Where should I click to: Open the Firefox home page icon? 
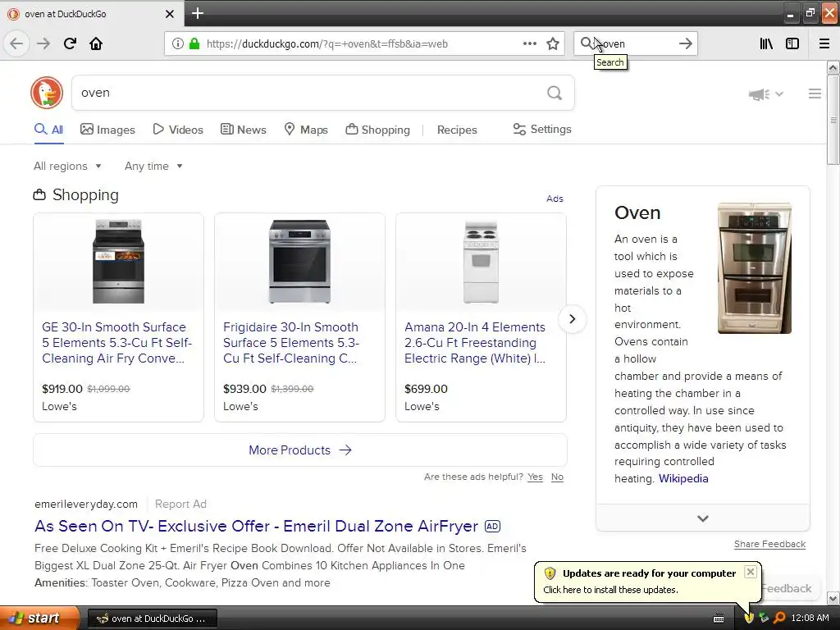tap(96, 43)
